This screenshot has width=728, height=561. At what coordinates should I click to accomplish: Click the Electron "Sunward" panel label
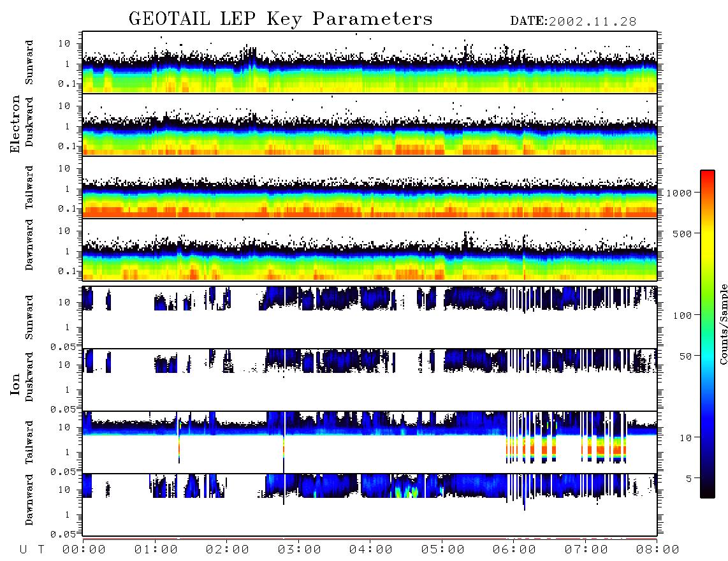[x=29, y=62]
